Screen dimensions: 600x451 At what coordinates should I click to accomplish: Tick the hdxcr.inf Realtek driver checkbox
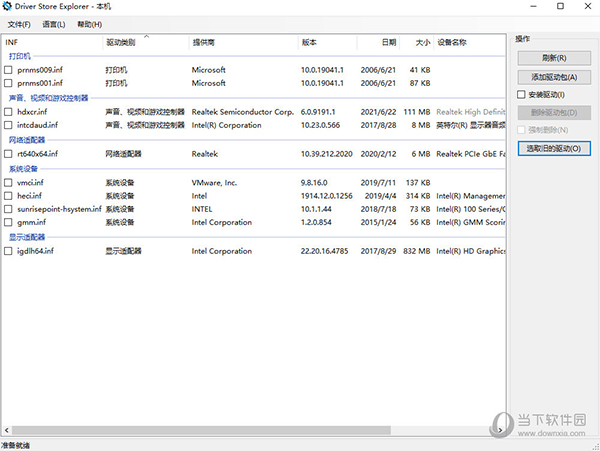click(x=9, y=112)
